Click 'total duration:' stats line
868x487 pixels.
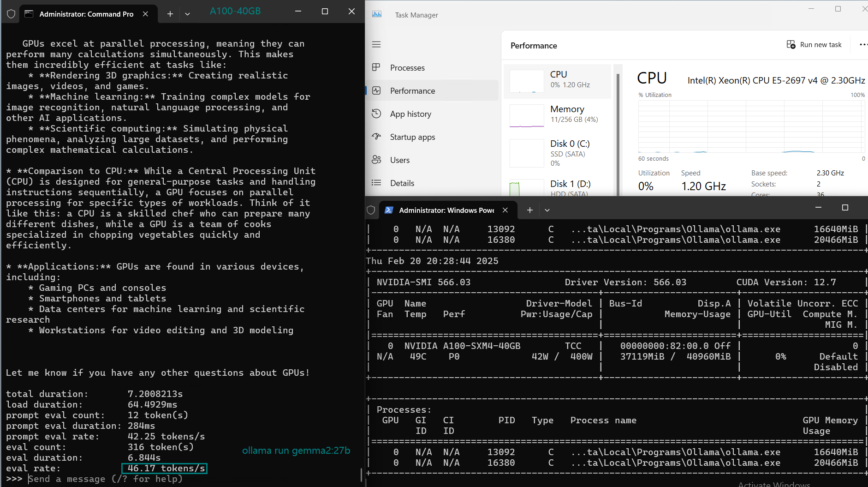94,394
